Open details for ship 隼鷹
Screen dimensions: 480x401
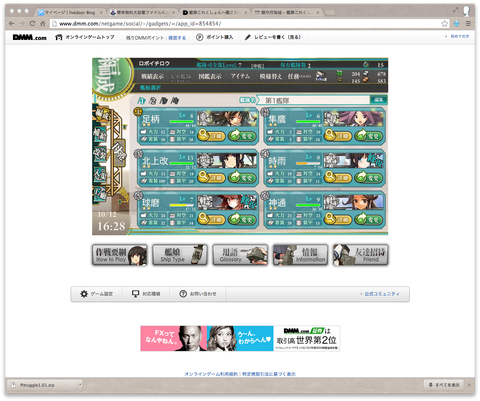(338, 135)
